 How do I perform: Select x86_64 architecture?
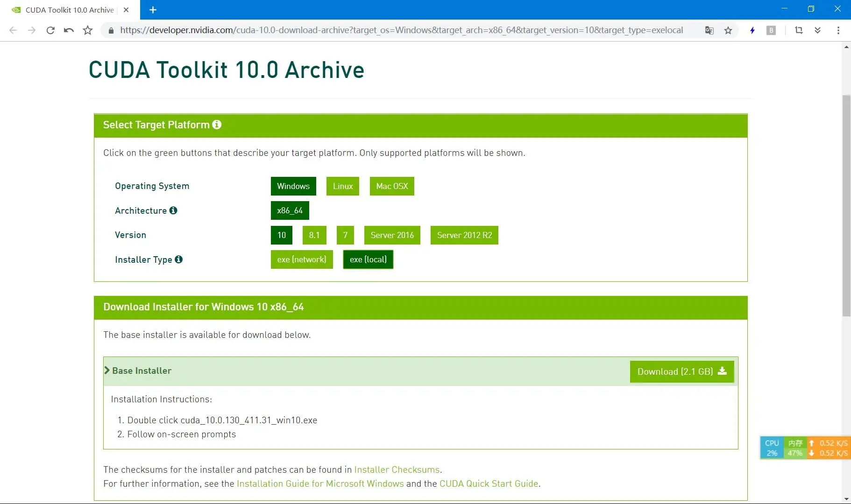290,210
